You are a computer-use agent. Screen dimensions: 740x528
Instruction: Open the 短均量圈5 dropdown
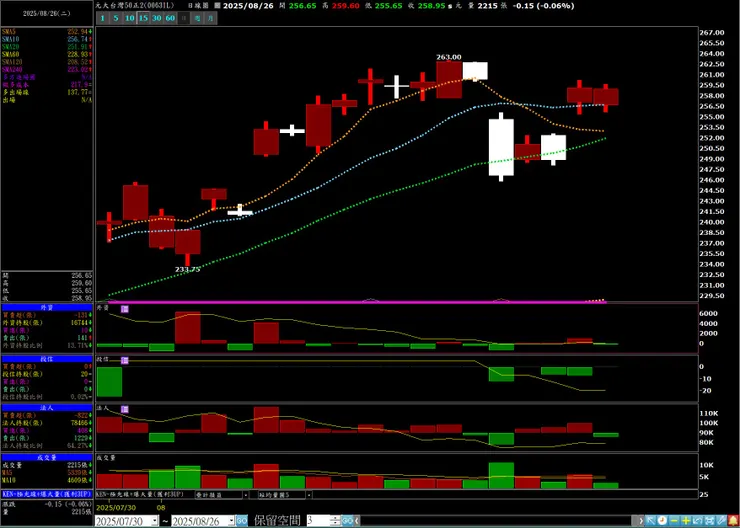pos(309,495)
